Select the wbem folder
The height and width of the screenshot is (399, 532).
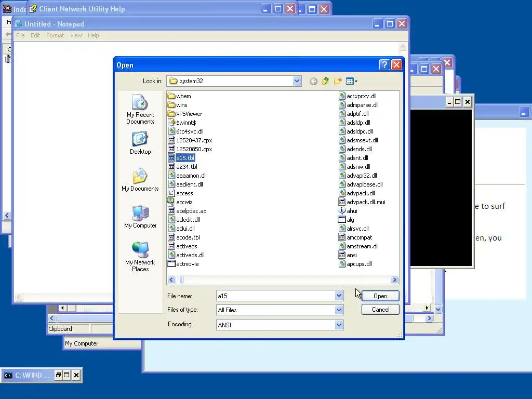tap(179, 96)
